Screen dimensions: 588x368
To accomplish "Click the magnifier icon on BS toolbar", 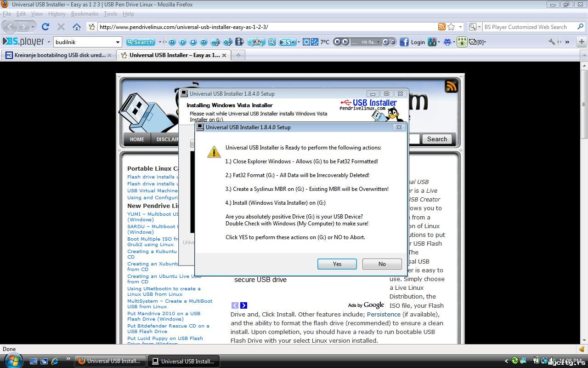I will pyautogui.click(x=272, y=42).
